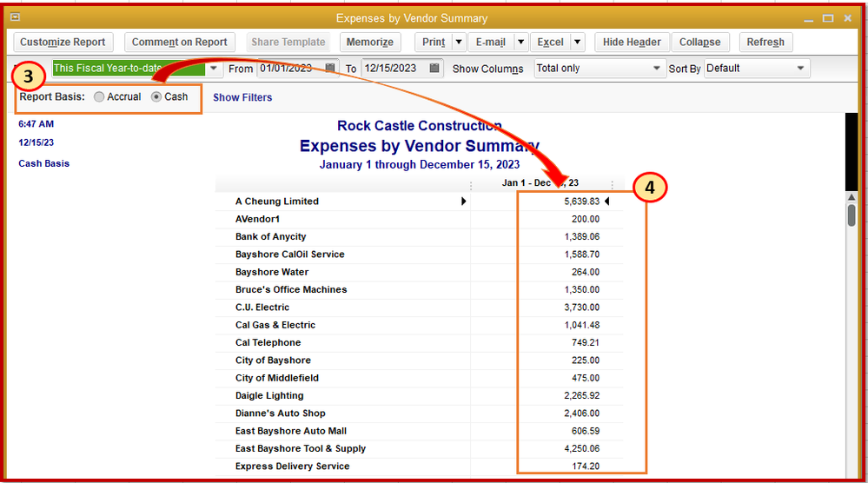Click the 264.00 amount

(x=586, y=272)
